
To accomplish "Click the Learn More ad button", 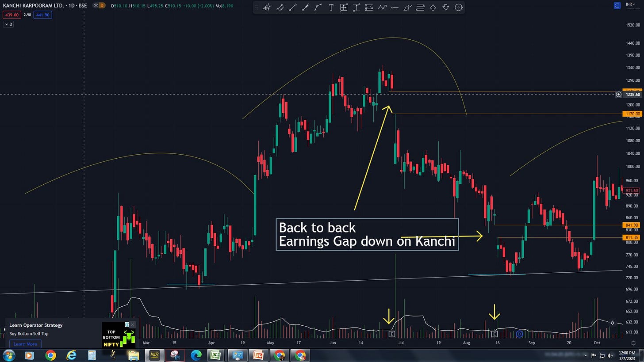I will click(25, 344).
